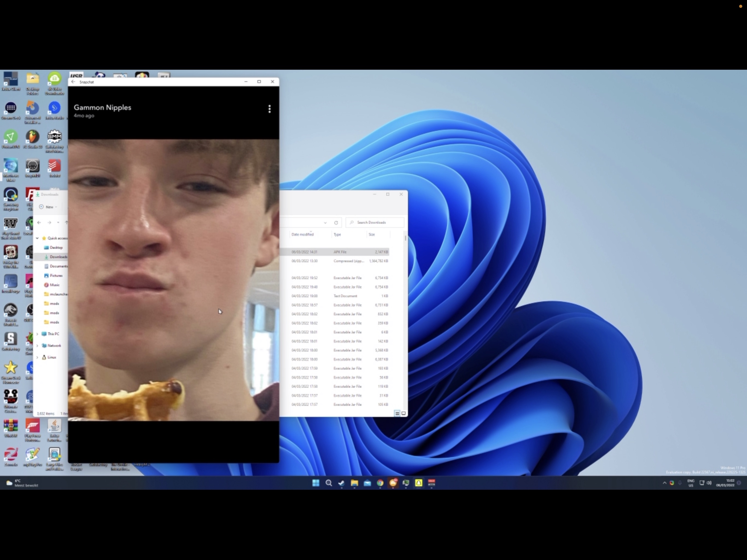
Task: Open the address bar history dropdown
Action: tap(325, 223)
